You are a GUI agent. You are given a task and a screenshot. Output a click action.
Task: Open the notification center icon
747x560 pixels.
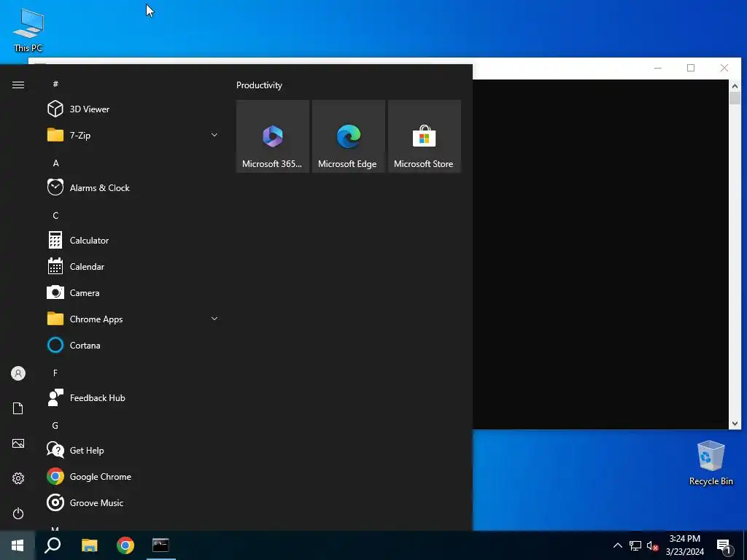tap(724, 545)
